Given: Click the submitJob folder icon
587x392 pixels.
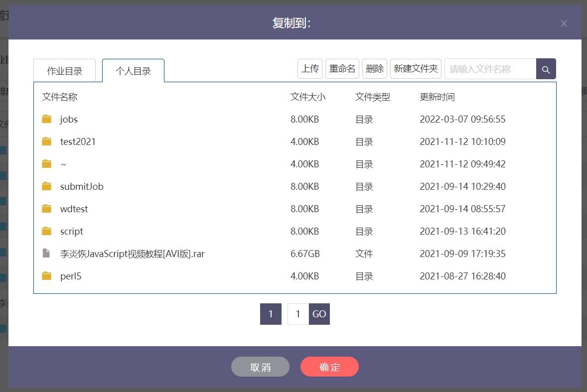Looking at the screenshot, I should pyautogui.click(x=47, y=186).
